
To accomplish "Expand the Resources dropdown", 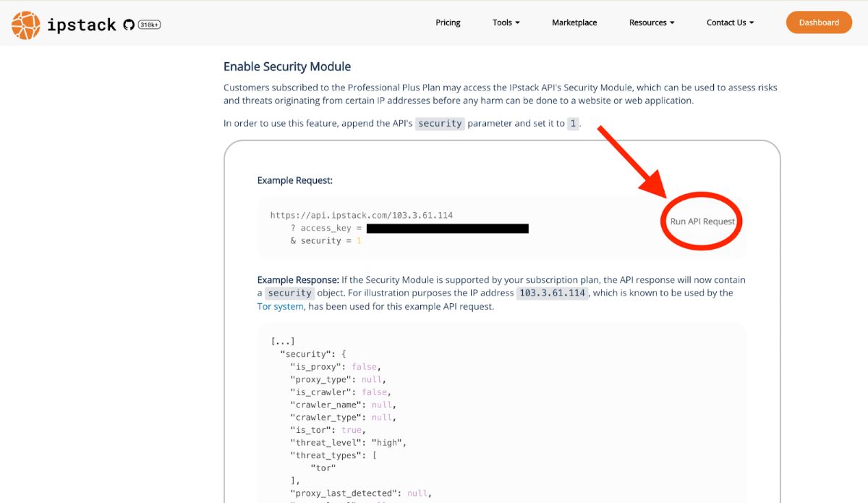I will coord(651,22).
